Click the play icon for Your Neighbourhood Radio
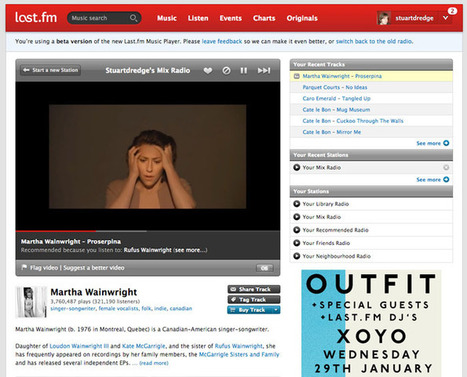The image size is (467, 377). coord(296,256)
